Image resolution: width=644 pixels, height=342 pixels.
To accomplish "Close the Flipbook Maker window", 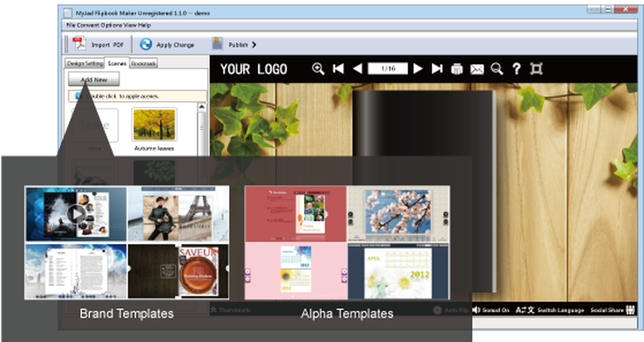I will tap(625, 8).
